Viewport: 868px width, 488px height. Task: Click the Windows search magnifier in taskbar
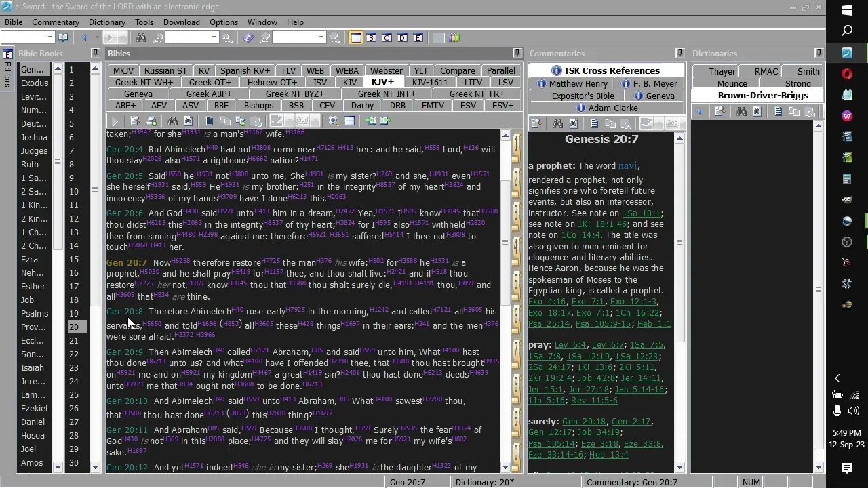(x=847, y=30)
